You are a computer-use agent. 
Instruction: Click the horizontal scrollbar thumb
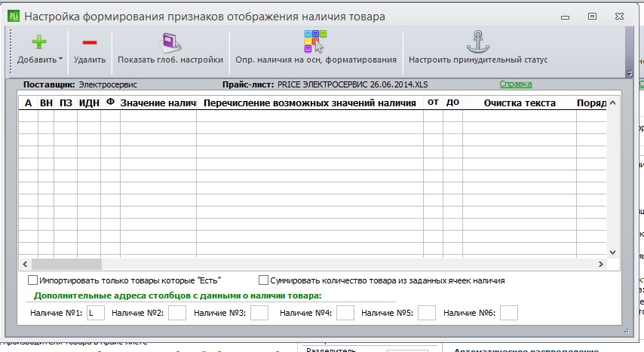click(x=66, y=264)
